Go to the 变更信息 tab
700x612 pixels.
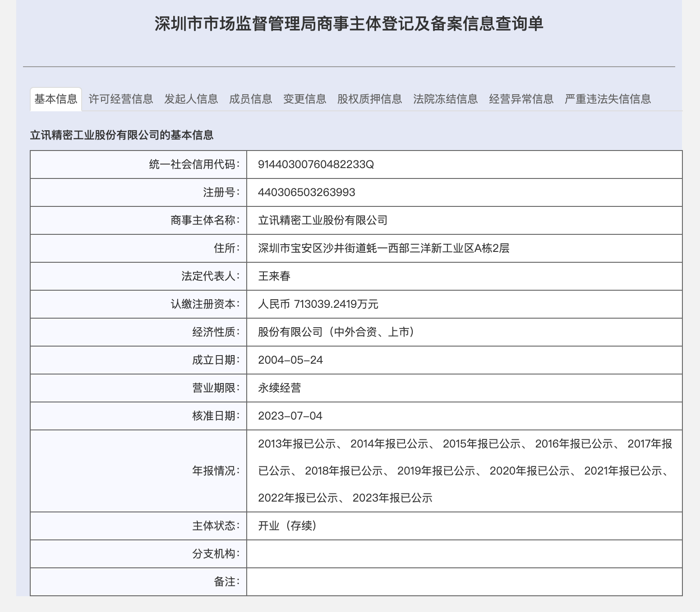(x=305, y=99)
